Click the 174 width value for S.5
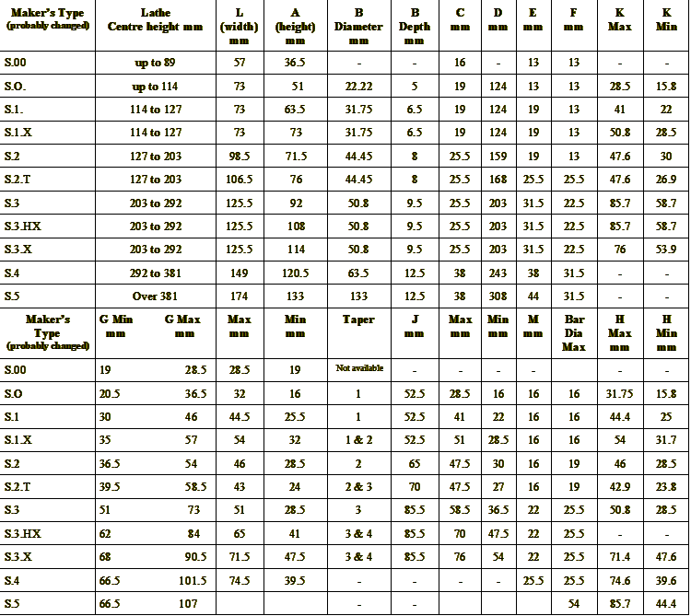 click(x=240, y=296)
